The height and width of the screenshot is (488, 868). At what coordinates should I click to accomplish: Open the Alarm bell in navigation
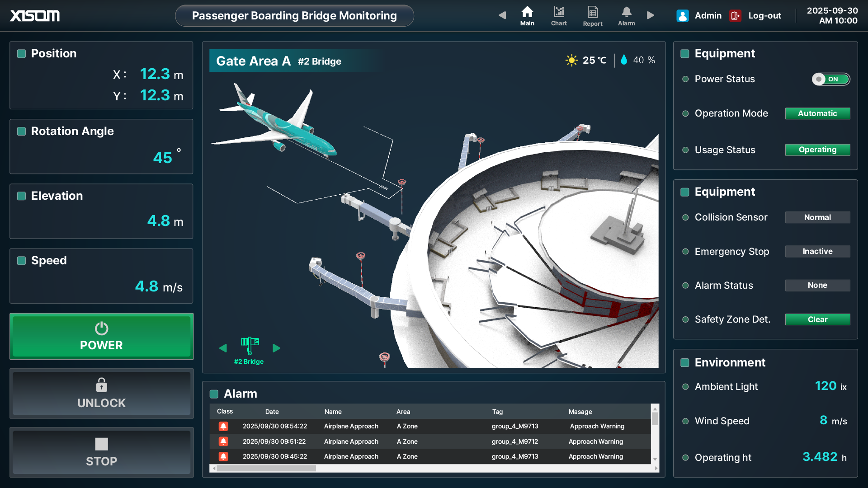(x=626, y=12)
